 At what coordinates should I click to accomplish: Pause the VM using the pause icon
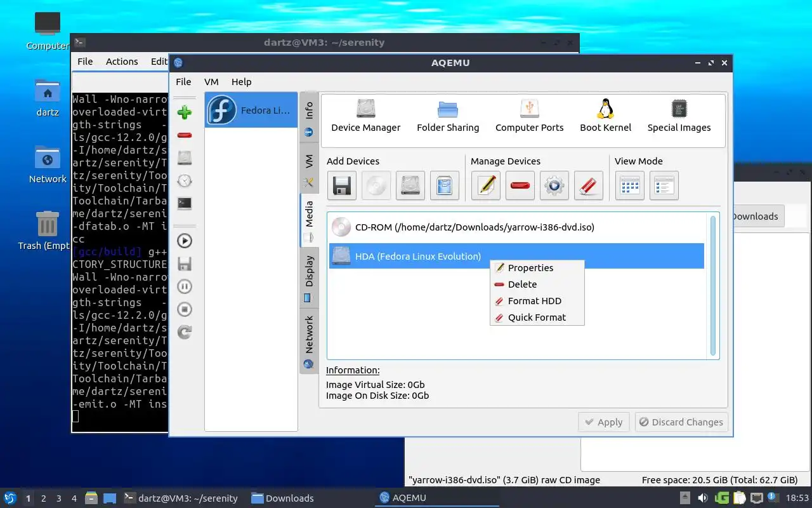coord(185,286)
